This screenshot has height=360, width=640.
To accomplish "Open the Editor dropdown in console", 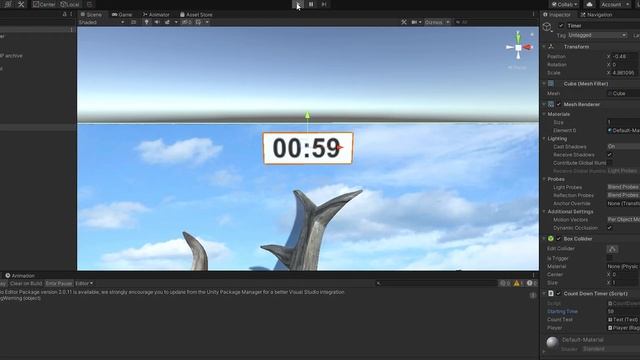I will click(84, 283).
